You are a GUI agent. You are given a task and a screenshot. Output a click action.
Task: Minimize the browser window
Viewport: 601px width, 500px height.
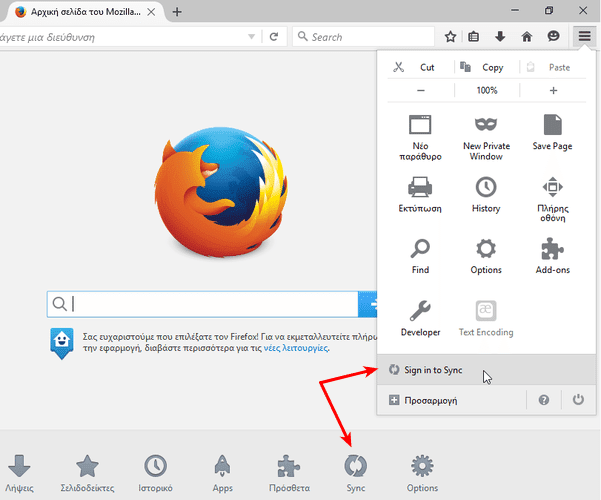pyautogui.click(x=515, y=10)
